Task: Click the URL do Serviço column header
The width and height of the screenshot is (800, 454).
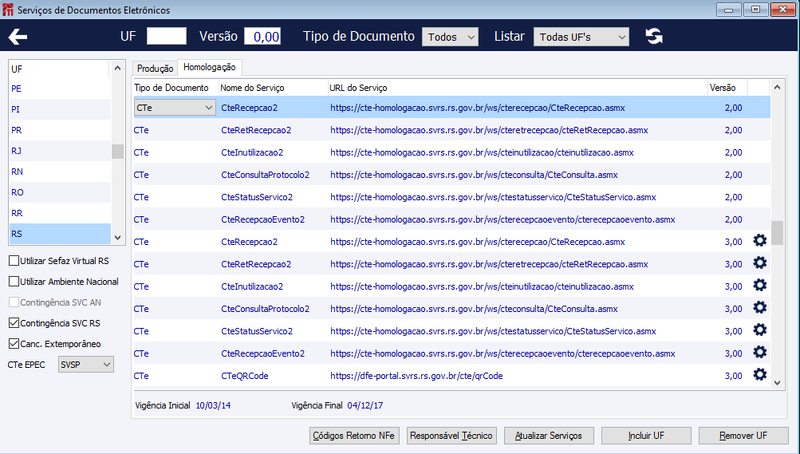Action: tap(517, 88)
